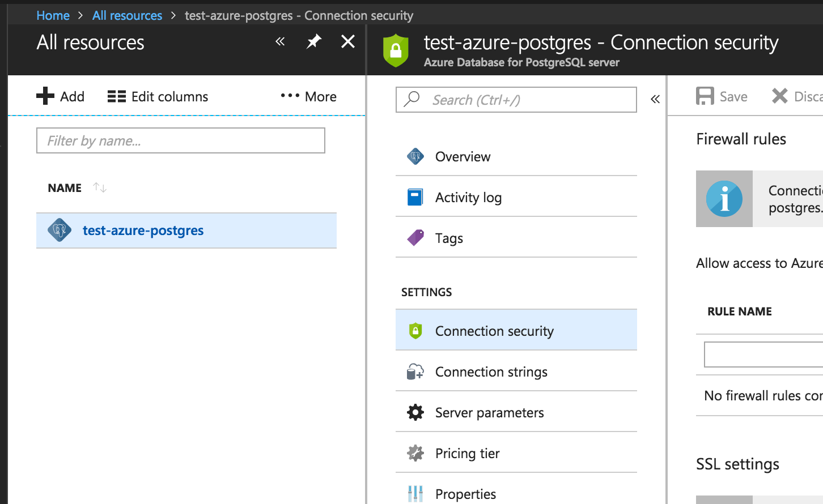Click the green shield Connection security icon
The image size is (823, 504).
pyautogui.click(x=415, y=331)
